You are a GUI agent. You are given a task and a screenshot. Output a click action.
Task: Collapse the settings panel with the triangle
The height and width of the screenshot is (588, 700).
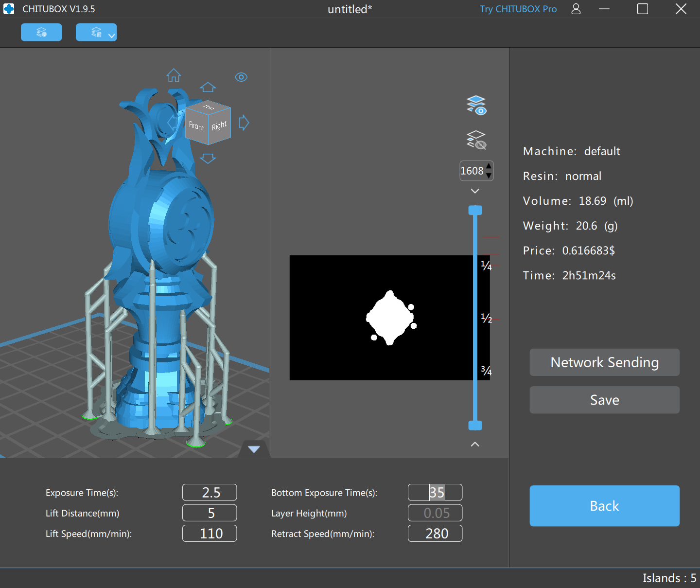tap(254, 449)
